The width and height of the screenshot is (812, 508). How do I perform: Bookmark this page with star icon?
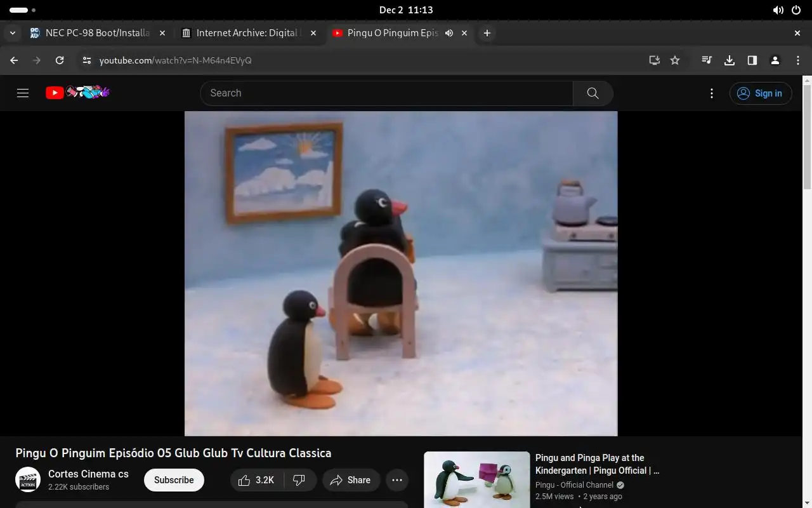coord(675,60)
